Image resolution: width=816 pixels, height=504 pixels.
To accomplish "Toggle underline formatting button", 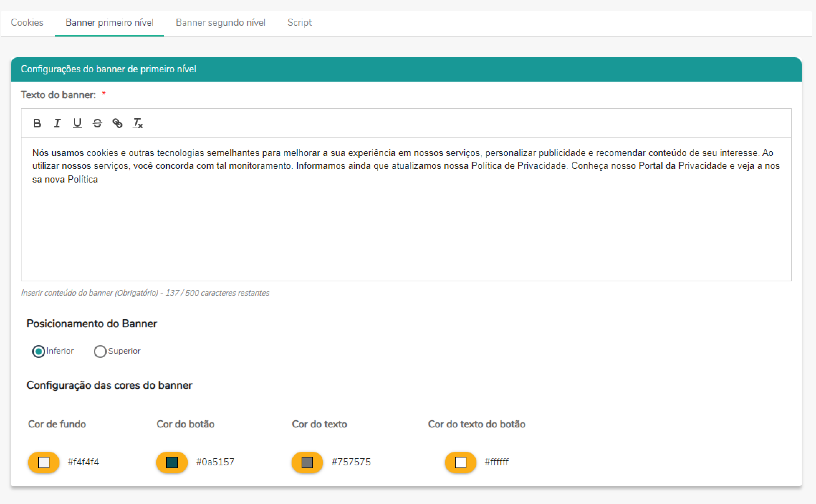I will pyautogui.click(x=77, y=123).
